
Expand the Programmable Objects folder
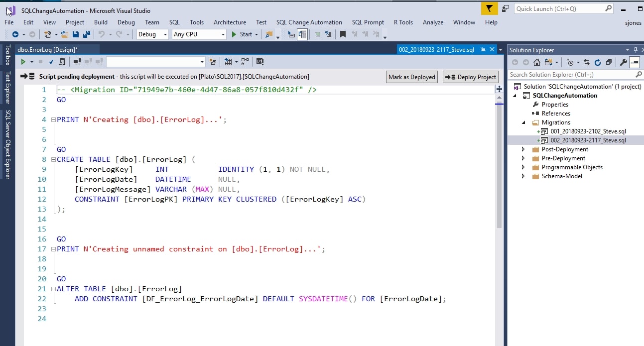(x=523, y=167)
